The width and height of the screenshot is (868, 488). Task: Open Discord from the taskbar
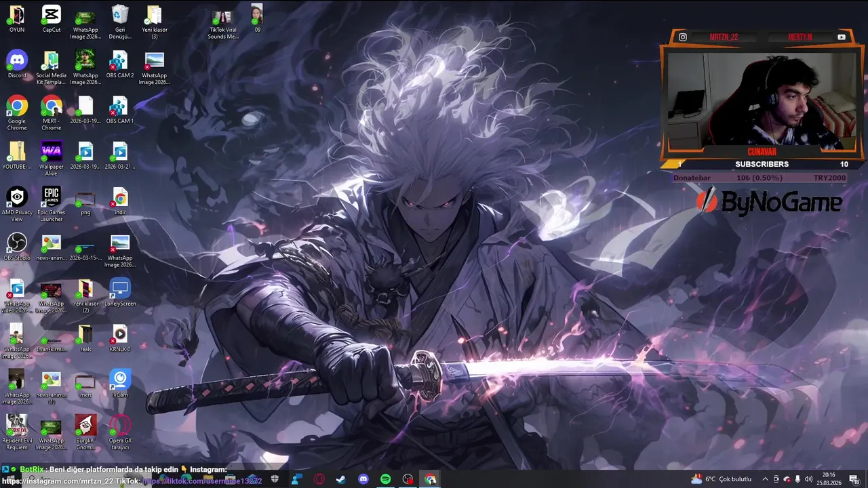point(363,479)
